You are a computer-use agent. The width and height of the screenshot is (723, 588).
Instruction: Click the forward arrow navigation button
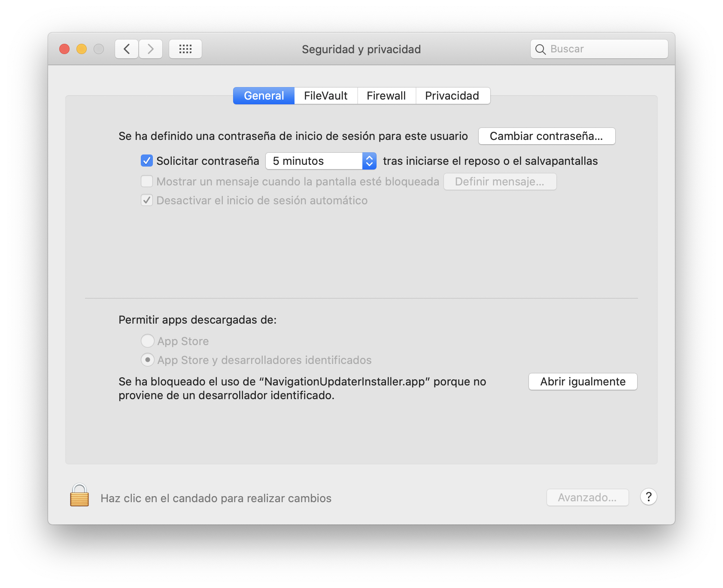pyautogui.click(x=151, y=49)
